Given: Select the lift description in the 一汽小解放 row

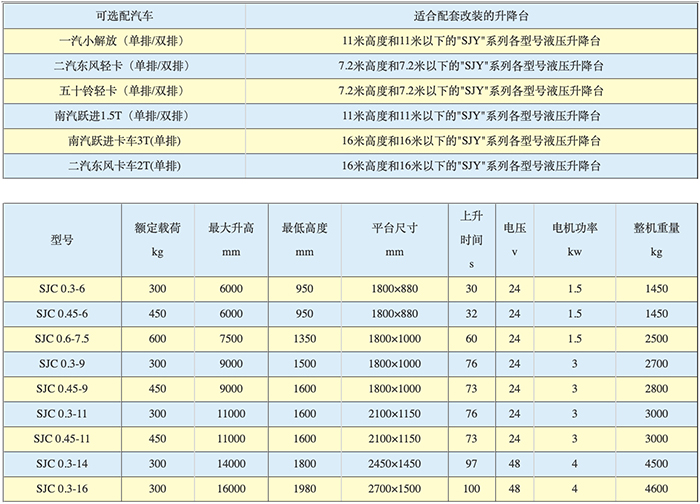Looking at the screenshot, I should point(471,42).
